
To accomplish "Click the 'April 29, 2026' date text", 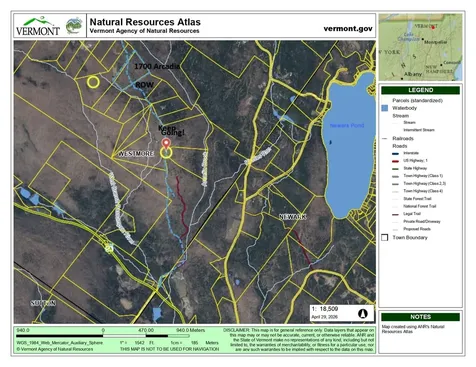I will (x=325, y=317).
